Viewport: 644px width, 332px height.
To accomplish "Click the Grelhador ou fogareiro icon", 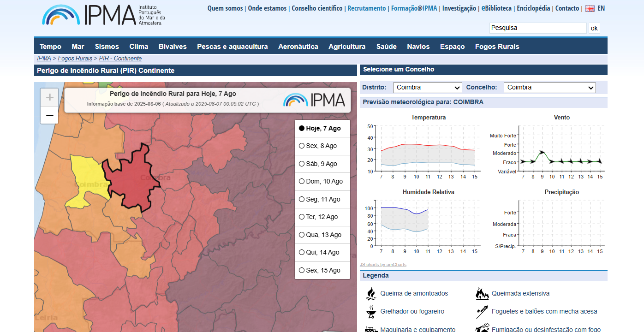I will (370, 312).
